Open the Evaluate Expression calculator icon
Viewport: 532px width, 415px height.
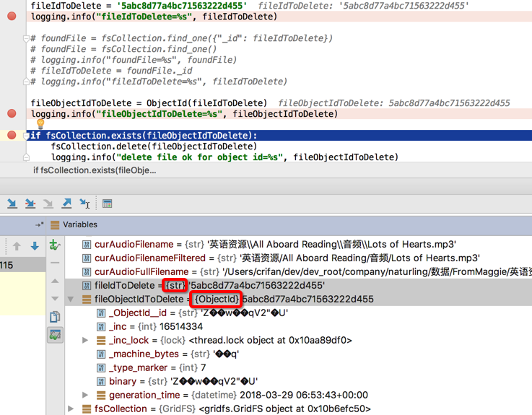(108, 204)
